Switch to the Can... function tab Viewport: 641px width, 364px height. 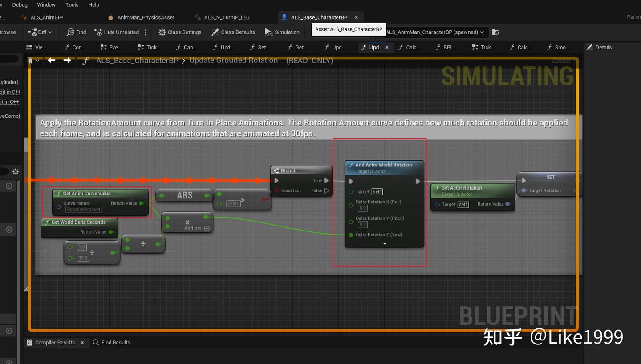pyautogui.click(x=186, y=47)
